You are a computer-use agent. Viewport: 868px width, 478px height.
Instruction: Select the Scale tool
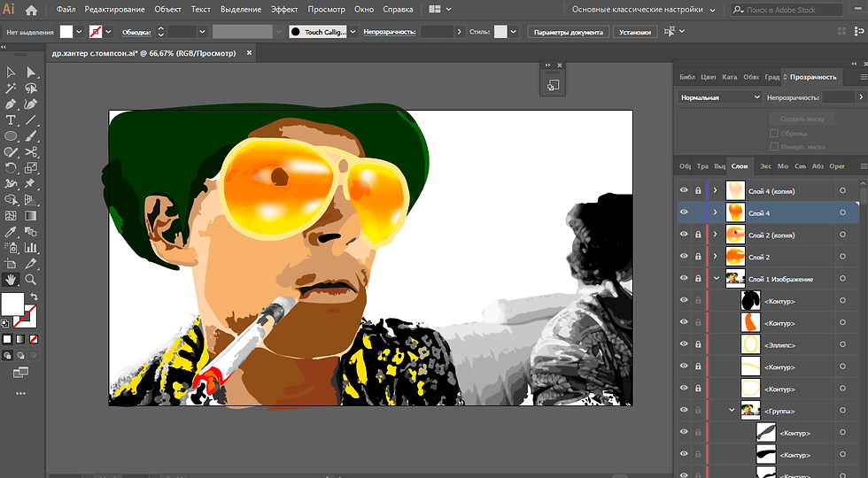coord(31,167)
